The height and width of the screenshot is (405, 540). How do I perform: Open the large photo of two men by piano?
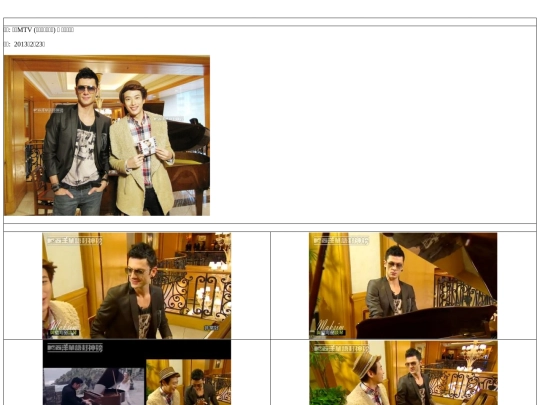click(107, 135)
